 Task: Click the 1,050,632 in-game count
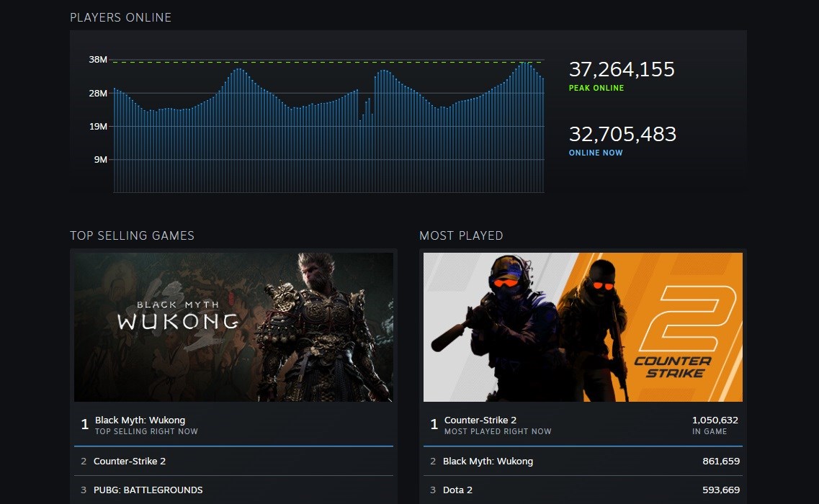[x=715, y=420]
